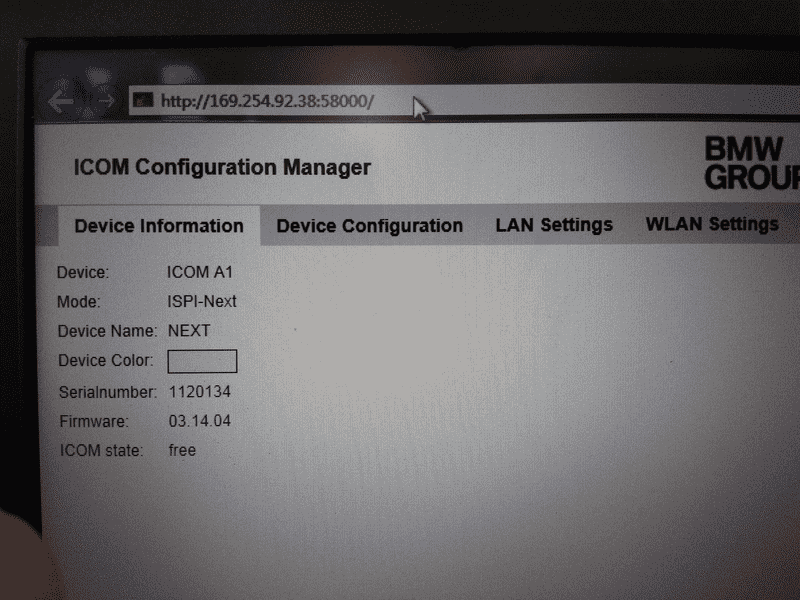Viewport: 800px width, 600px height.
Task: Click the ICOM Configuration Manager heading
Action: click(222, 167)
